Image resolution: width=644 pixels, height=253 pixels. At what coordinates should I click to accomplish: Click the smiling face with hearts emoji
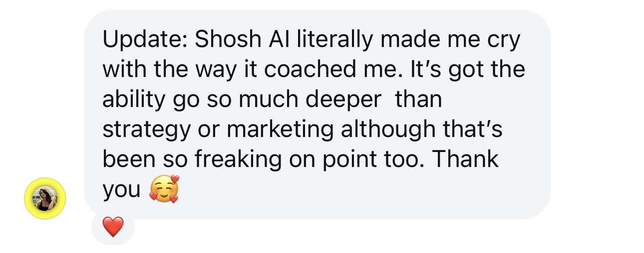tap(164, 189)
